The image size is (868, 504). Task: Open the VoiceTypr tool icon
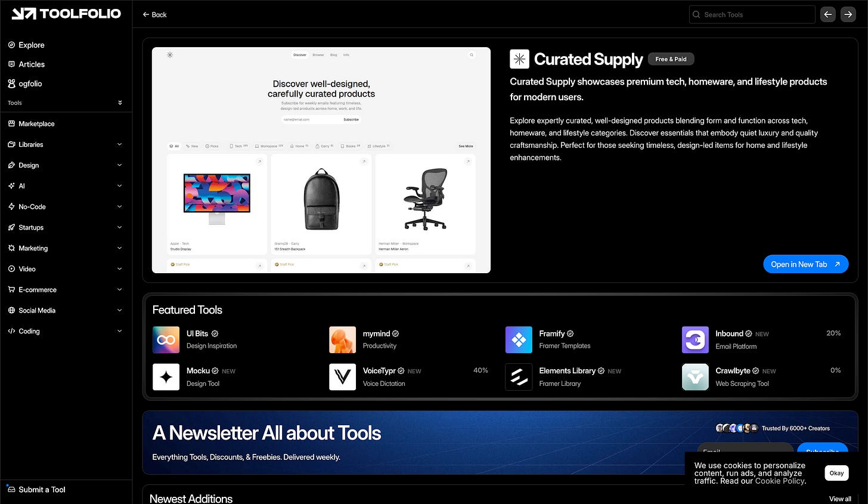pos(342,377)
